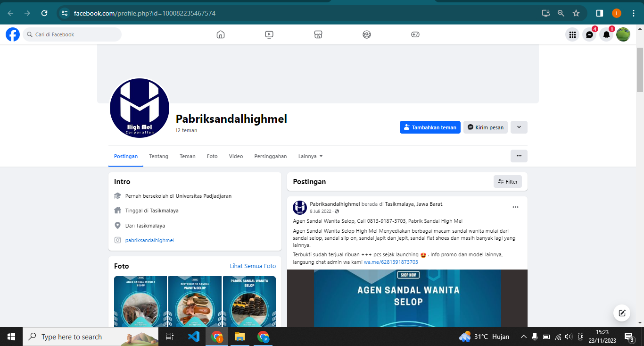The width and height of the screenshot is (644, 346).
Task: Open the Chrome profile avatar
Action: pyautogui.click(x=617, y=13)
